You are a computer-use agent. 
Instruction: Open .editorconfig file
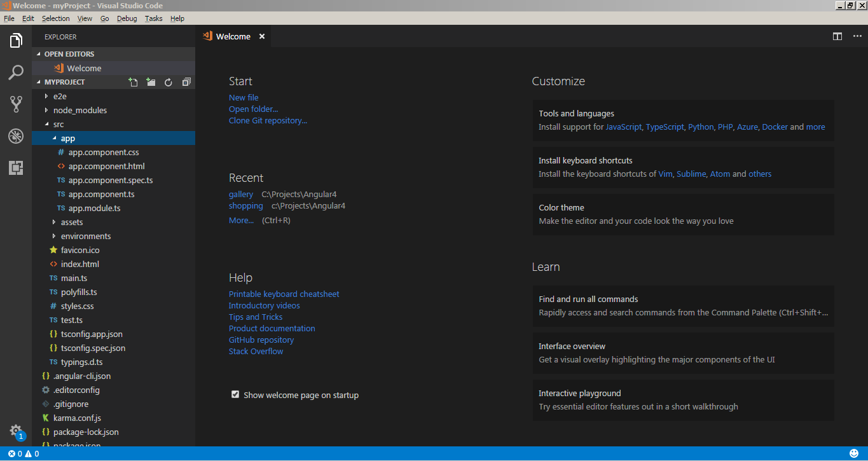coord(76,390)
